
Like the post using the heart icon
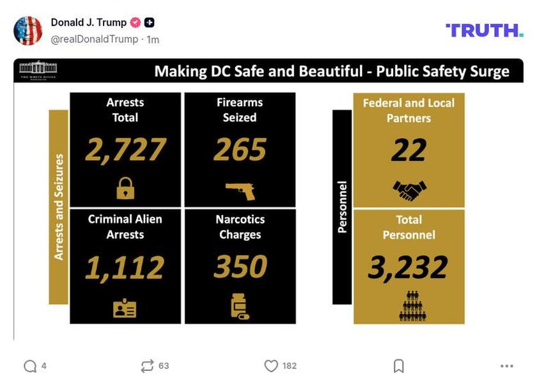pyautogui.click(x=270, y=366)
